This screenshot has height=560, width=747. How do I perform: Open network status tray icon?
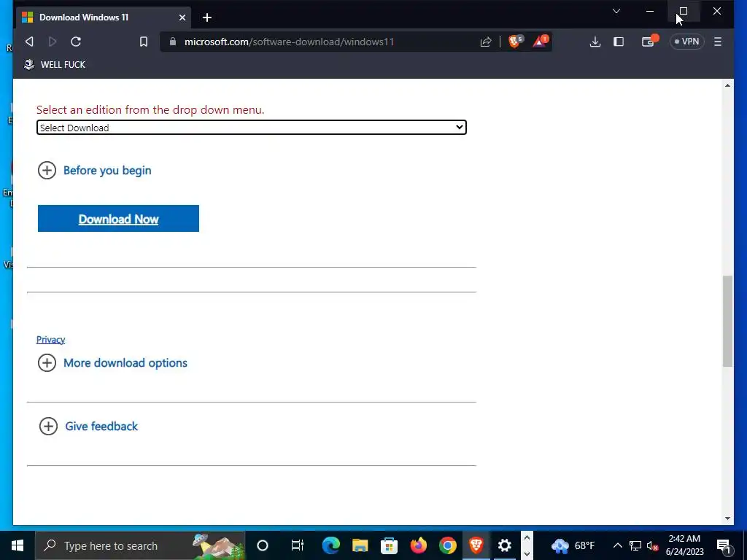[635, 545]
